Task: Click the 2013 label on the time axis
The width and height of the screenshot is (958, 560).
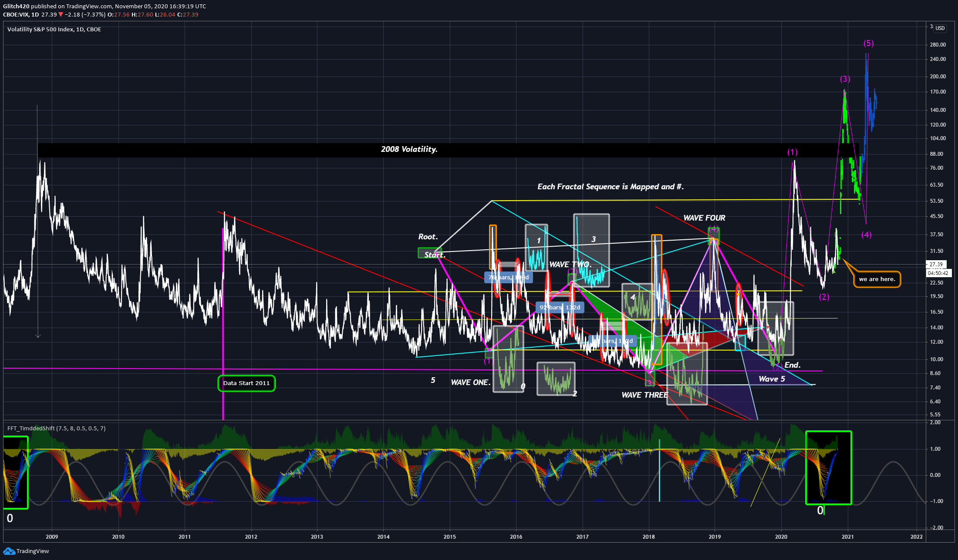Action: (x=317, y=537)
